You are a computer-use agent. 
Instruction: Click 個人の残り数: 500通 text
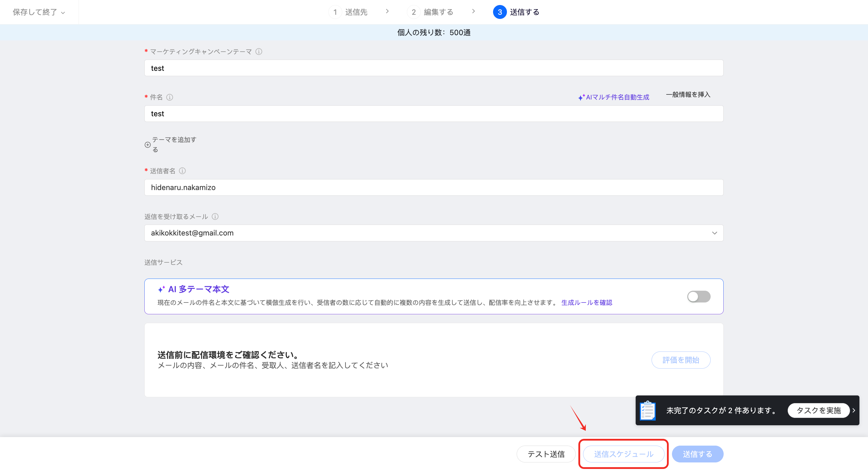434,33
